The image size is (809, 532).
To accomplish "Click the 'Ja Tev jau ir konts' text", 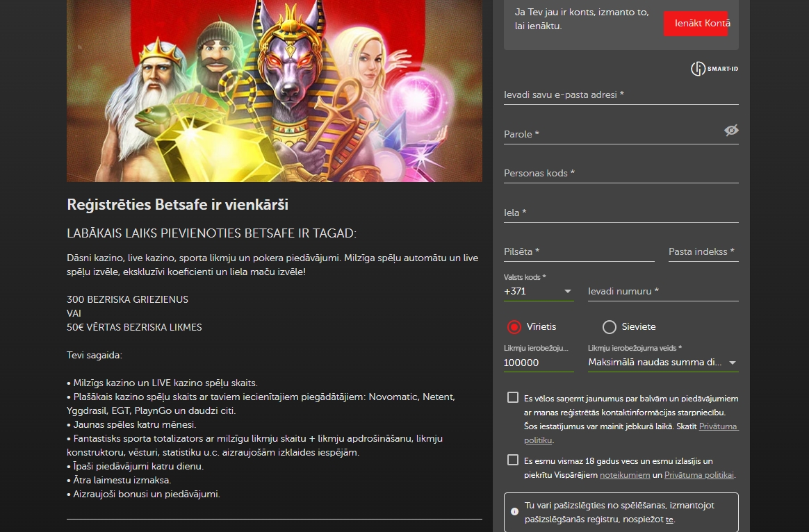I will [582, 19].
